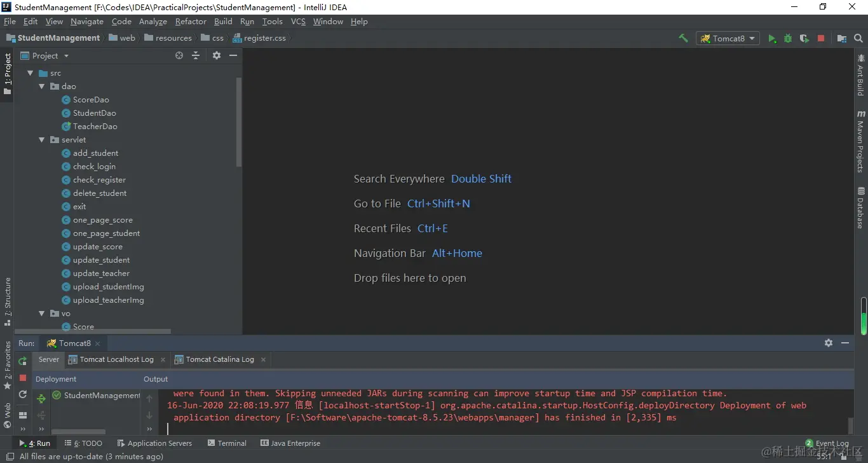Open the File menu
The height and width of the screenshot is (463, 868).
[10, 21]
